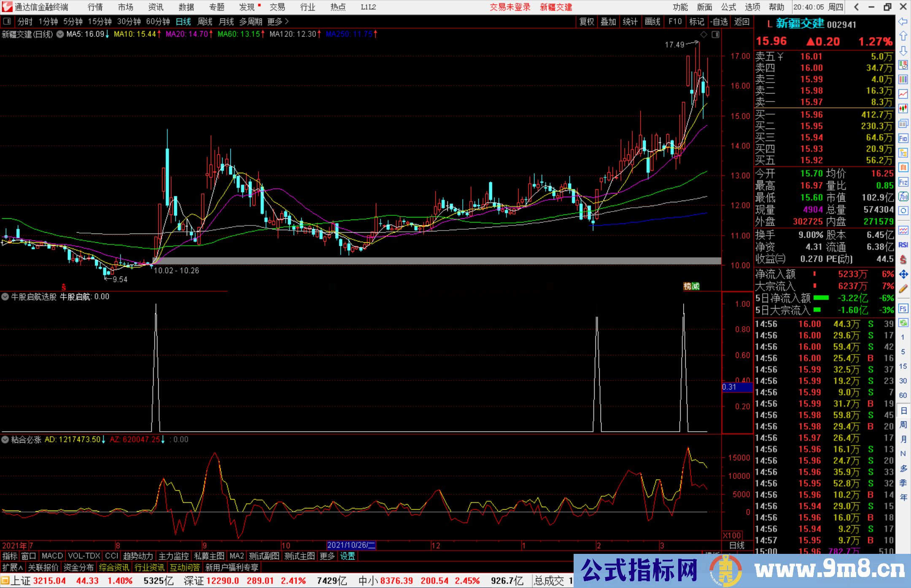Toggle 自选 to add stock to watchlist
Image resolution: width=911 pixels, height=588 pixels.
720,21
